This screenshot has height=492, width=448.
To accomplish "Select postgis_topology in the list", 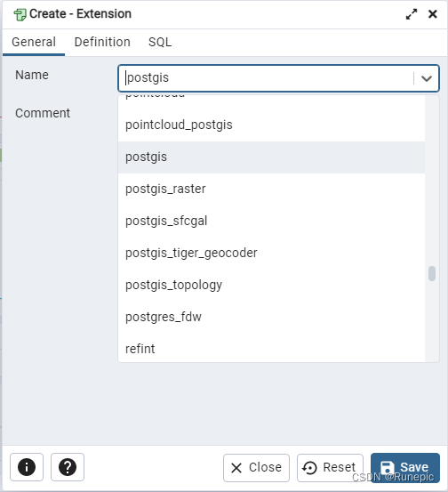I will coord(271,286).
